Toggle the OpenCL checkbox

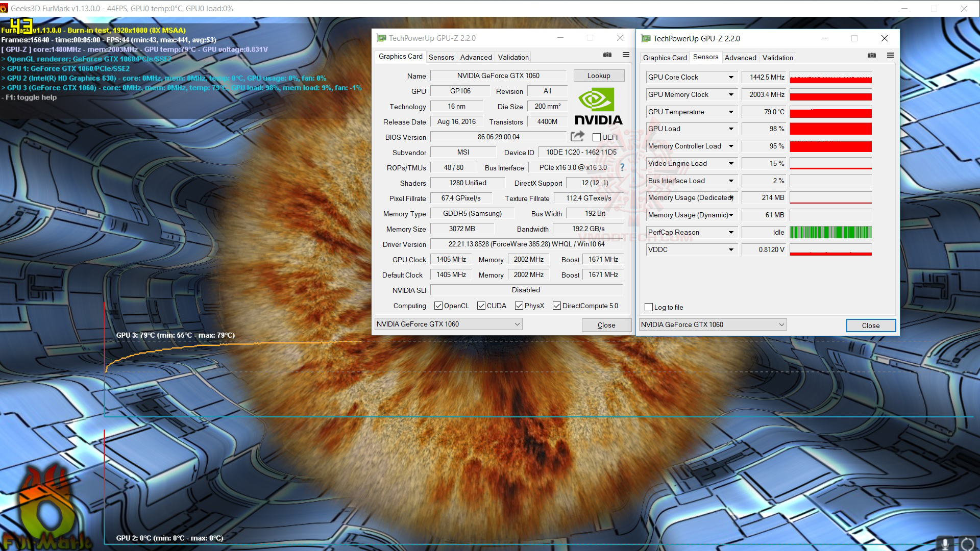pyautogui.click(x=438, y=306)
